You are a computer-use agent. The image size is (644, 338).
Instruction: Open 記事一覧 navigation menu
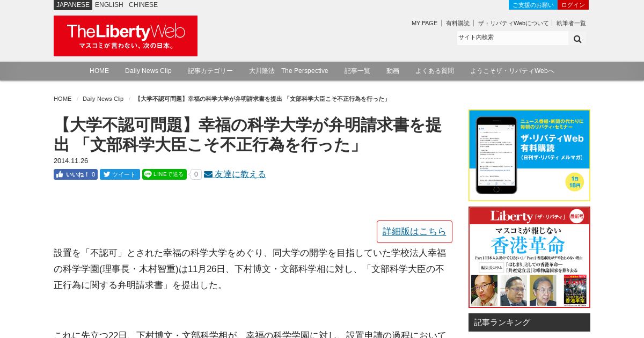point(357,71)
